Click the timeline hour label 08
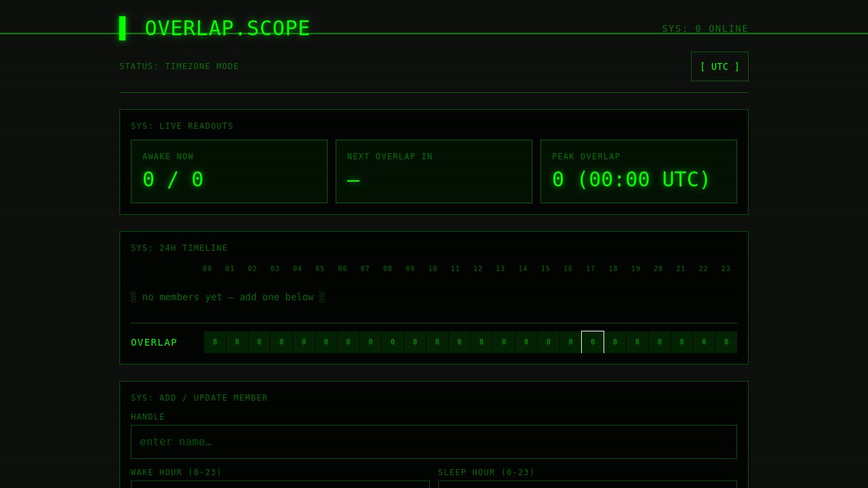 (x=388, y=269)
